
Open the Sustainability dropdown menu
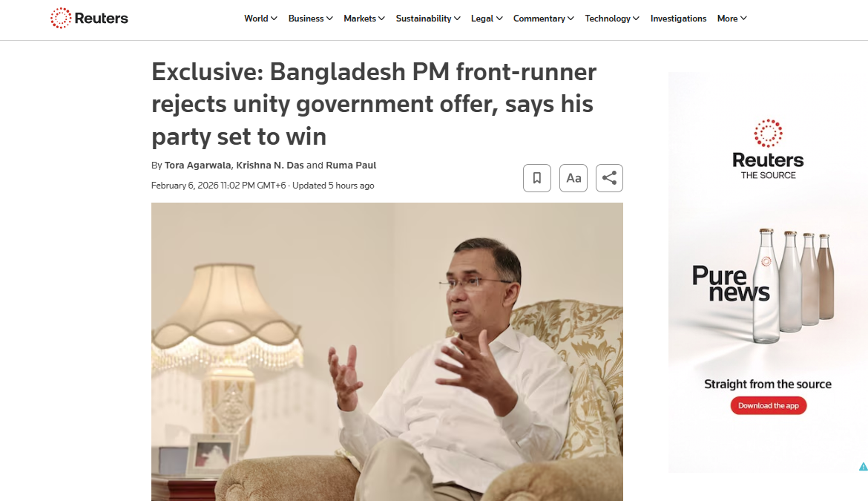[428, 19]
